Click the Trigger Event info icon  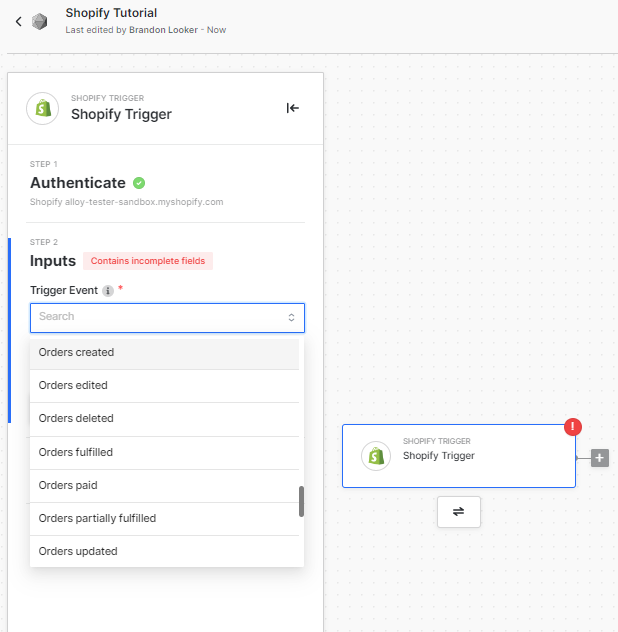click(x=108, y=291)
